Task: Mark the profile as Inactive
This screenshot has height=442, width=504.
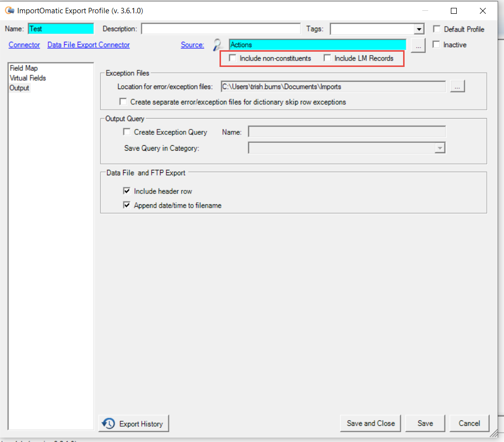Action: point(436,45)
